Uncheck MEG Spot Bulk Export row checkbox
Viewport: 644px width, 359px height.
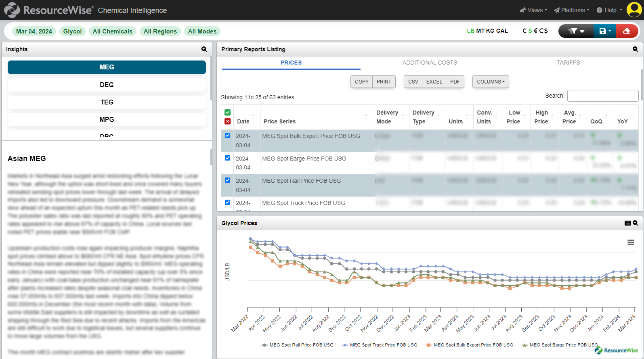point(227,136)
